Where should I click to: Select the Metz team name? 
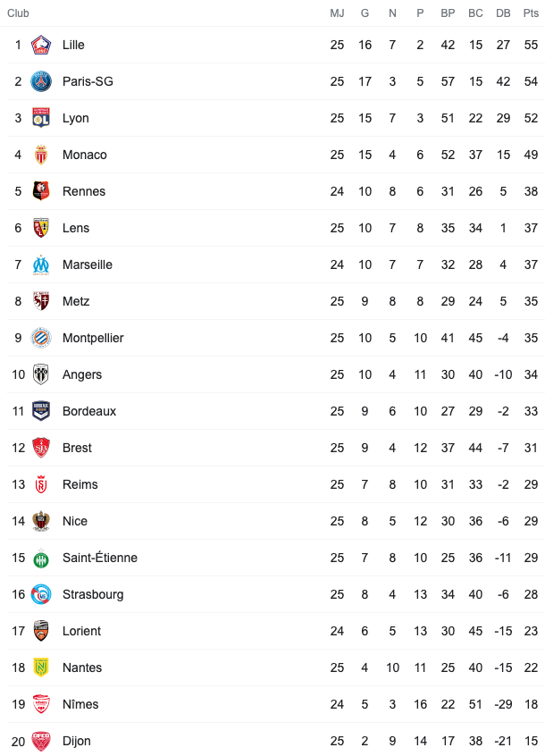pyautogui.click(x=76, y=301)
